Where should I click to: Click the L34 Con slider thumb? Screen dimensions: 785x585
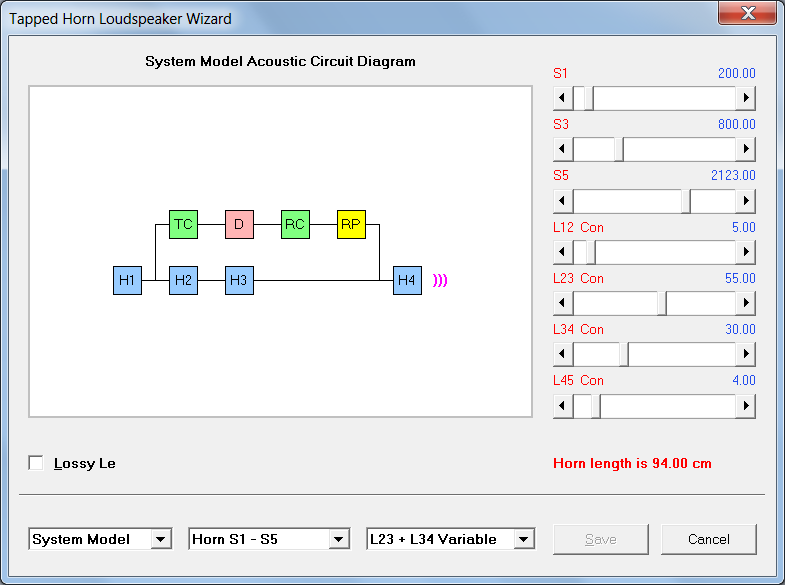click(x=624, y=354)
